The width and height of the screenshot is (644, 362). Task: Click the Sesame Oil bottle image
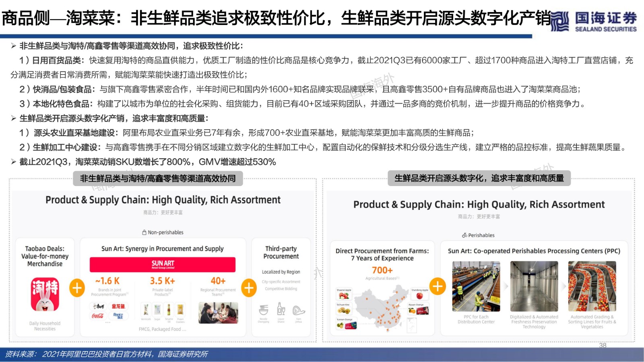click(169, 309)
